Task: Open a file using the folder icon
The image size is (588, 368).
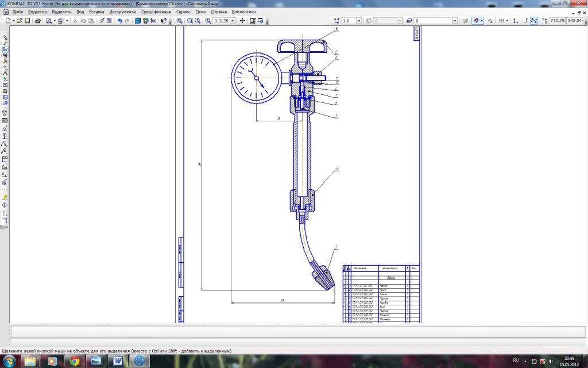Action: tap(19, 21)
